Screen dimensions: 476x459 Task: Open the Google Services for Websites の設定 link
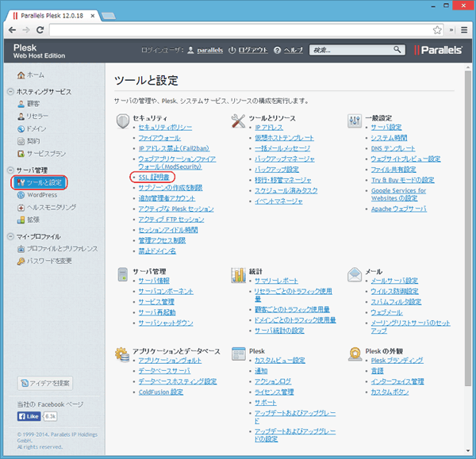pos(398,194)
